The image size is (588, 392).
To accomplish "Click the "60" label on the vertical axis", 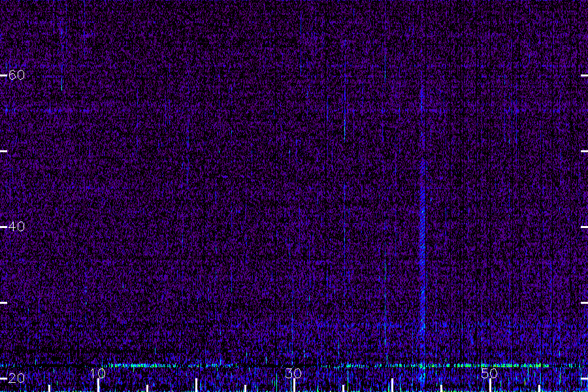I will (x=16, y=75).
